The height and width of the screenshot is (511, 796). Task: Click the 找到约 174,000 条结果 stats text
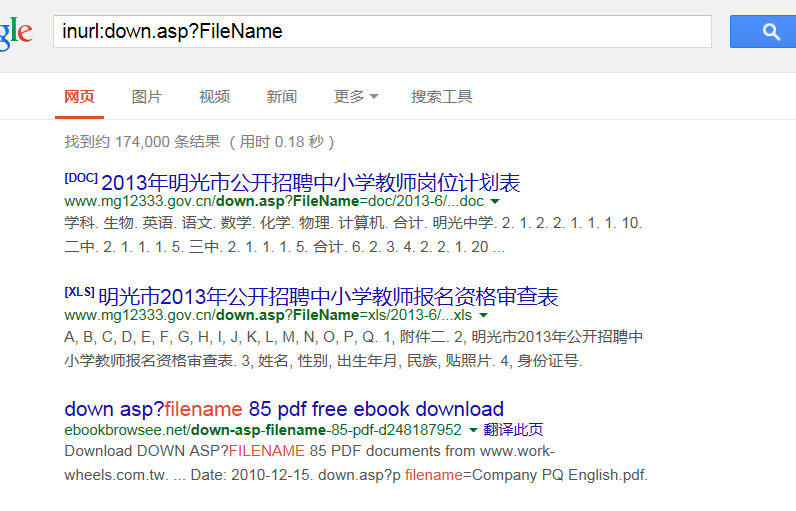click(x=199, y=142)
